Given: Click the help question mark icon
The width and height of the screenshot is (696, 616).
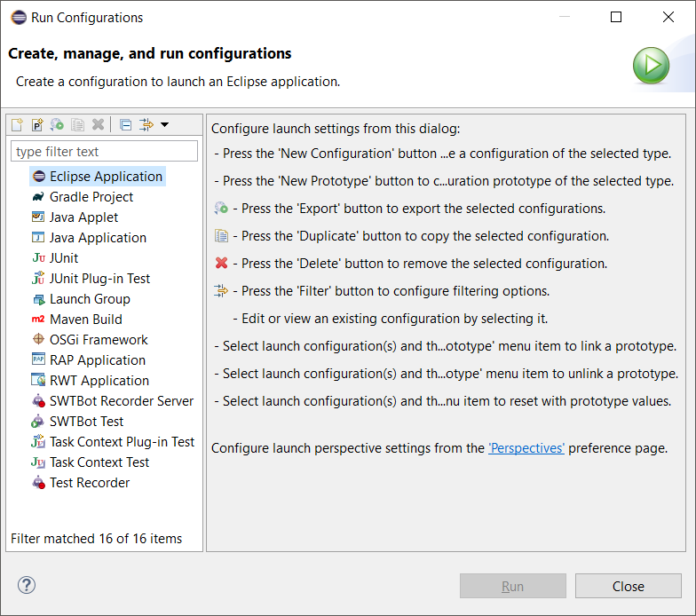Looking at the screenshot, I should [27, 585].
